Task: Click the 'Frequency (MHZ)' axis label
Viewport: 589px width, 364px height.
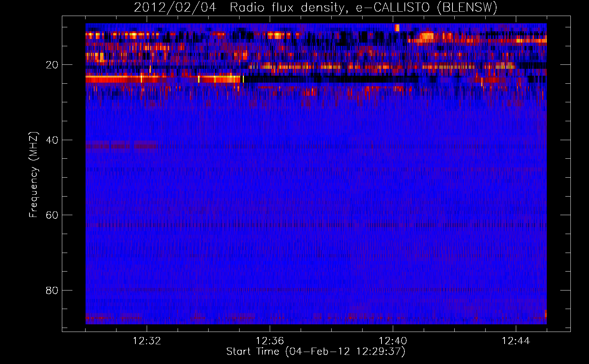Action: (x=33, y=175)
